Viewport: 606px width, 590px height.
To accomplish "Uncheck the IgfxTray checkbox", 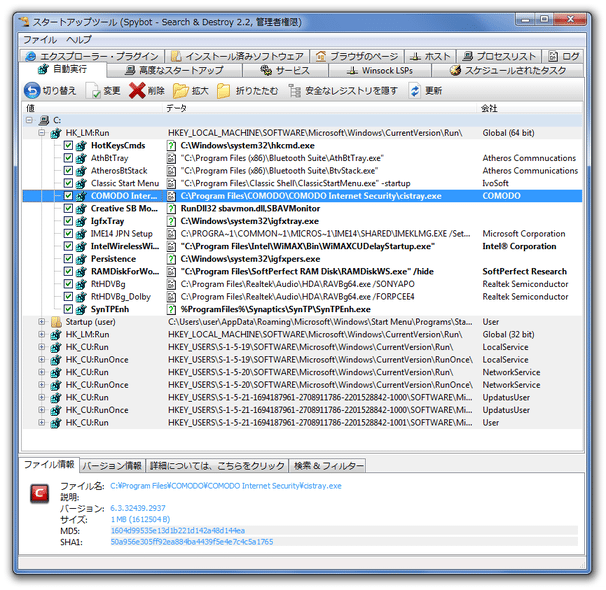I will (68, 221).
